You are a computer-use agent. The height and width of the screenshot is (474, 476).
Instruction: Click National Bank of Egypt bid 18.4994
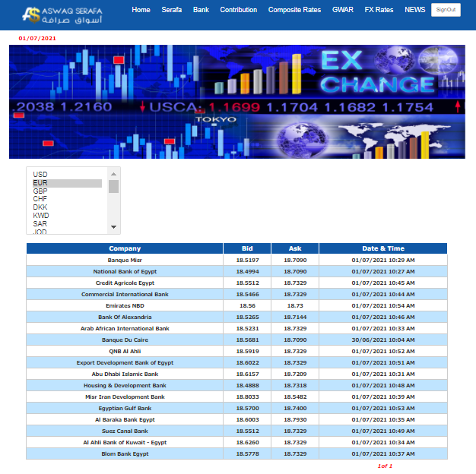pyautogui.click(x=247, y=271)
